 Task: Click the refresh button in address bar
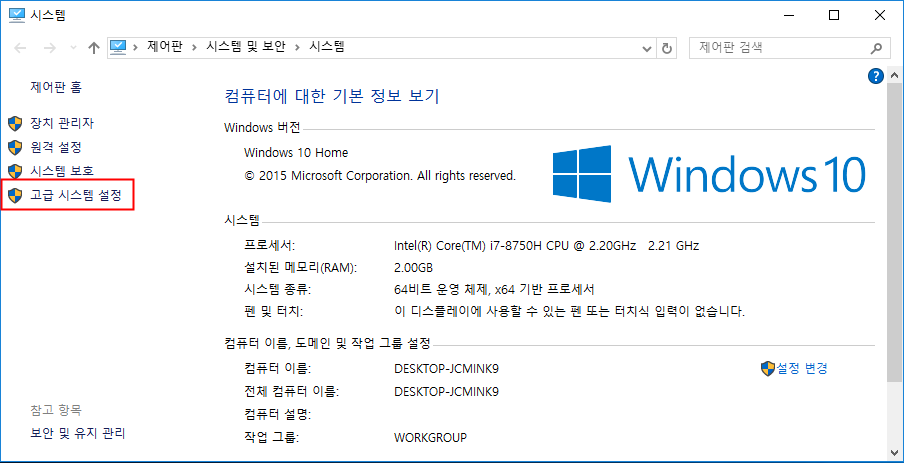tap(667, 48)
